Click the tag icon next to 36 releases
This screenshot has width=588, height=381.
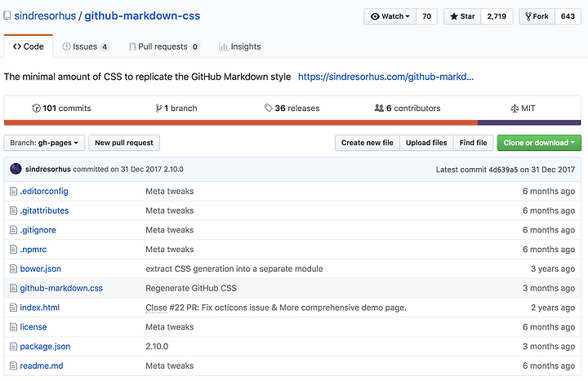click(268, 108)
